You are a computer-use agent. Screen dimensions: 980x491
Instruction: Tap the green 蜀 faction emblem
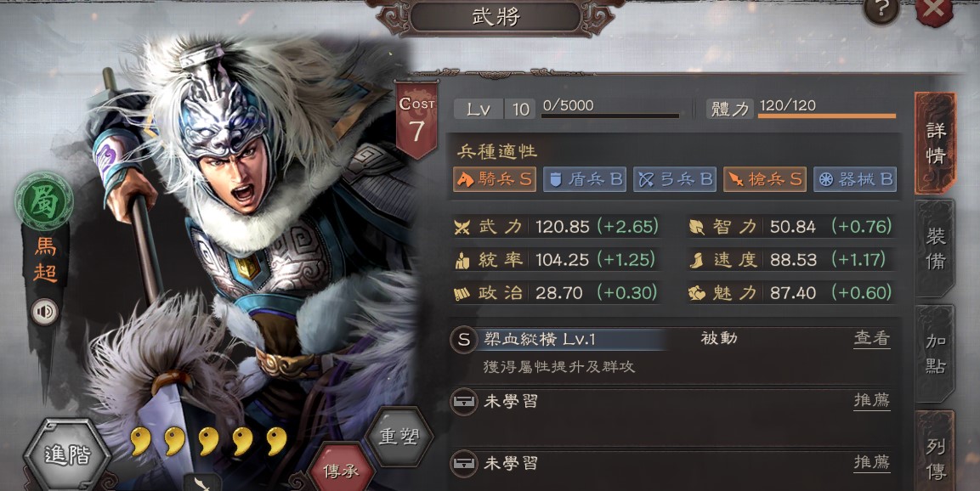click(43, 202)
